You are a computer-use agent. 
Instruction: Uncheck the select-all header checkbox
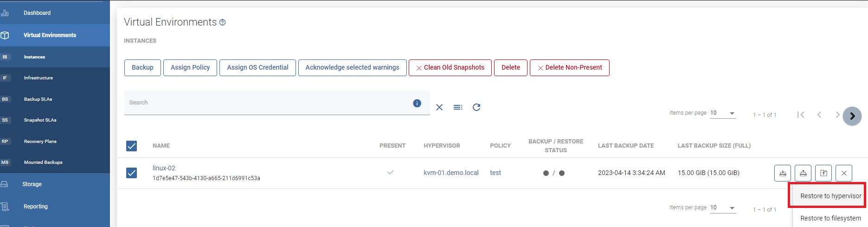pos(132,146)
